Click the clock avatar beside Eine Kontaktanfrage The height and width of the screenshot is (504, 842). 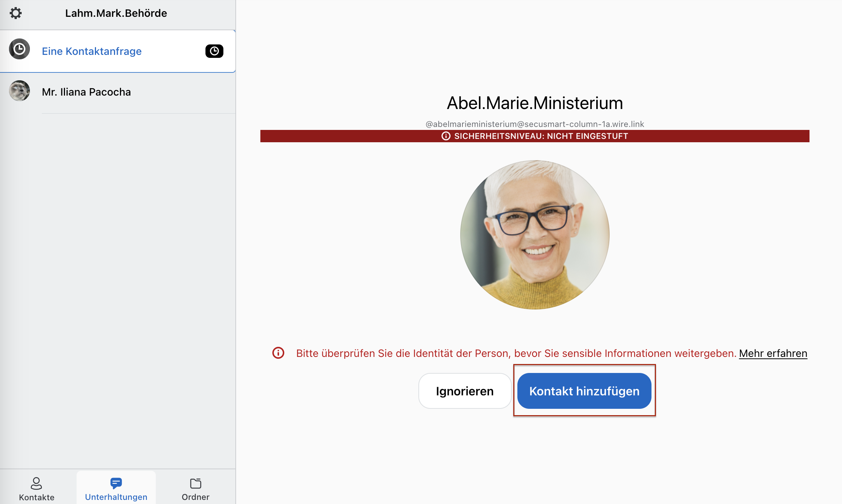tap(19, 49)
